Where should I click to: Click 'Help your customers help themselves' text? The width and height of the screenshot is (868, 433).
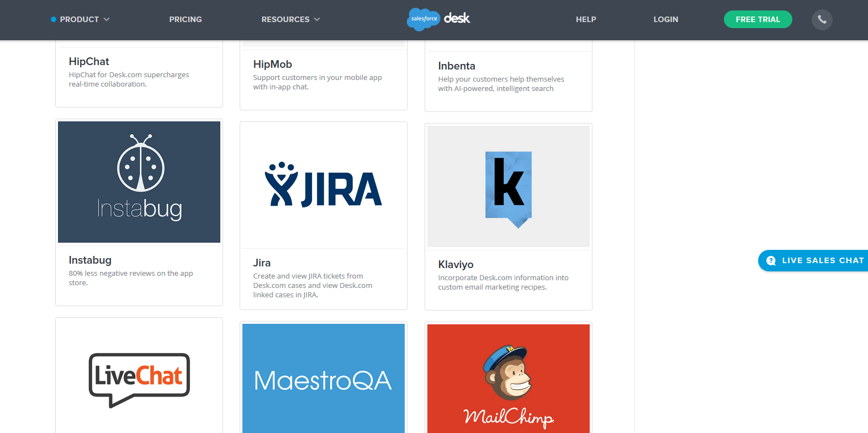point(501,84)
